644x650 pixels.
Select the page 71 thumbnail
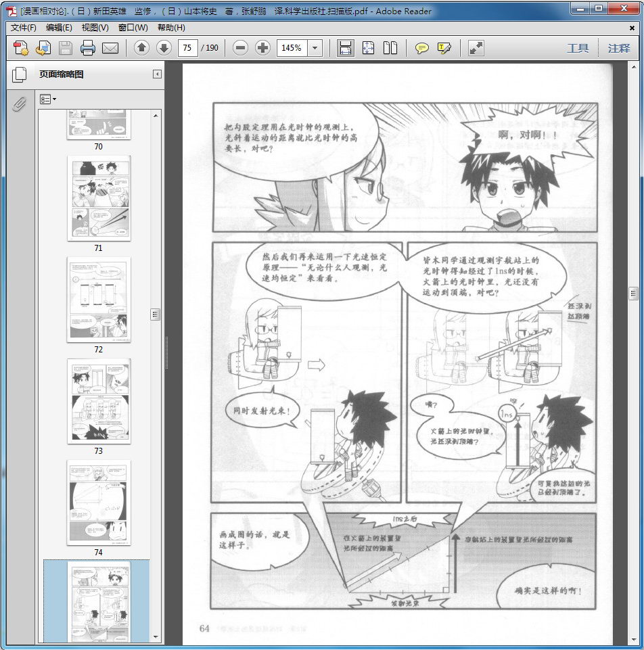click(99, 198)
